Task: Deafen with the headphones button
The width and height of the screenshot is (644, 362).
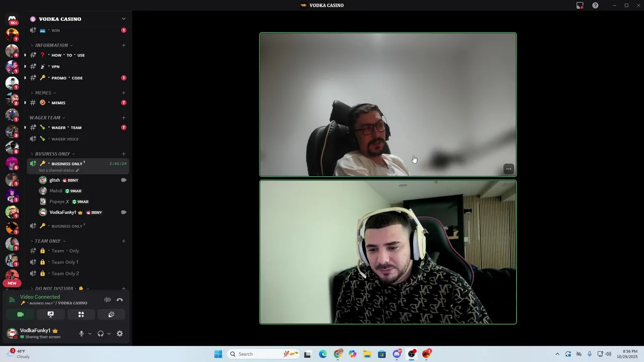Action: tap(101, 333)
